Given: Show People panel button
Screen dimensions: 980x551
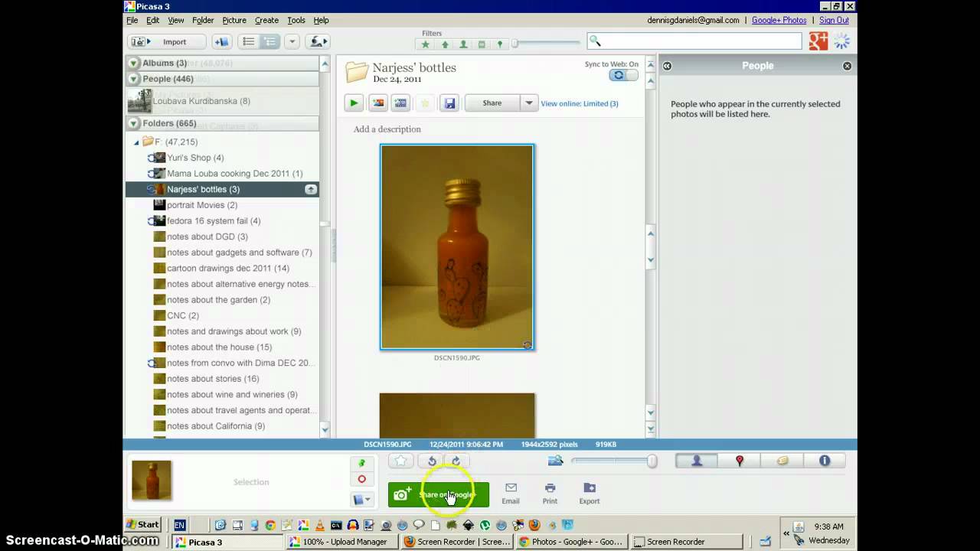Looking at the screenshot, I should [697, 461].
